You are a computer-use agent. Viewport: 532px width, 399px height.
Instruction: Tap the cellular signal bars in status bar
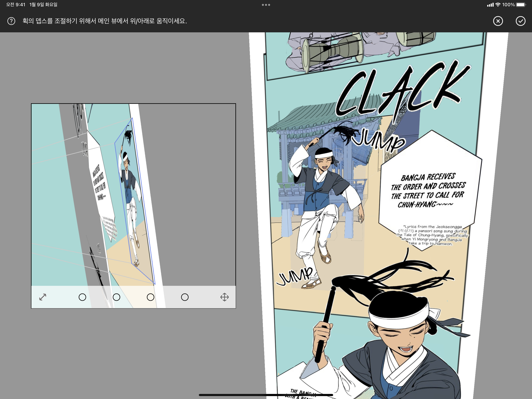[x=490, y=4]
